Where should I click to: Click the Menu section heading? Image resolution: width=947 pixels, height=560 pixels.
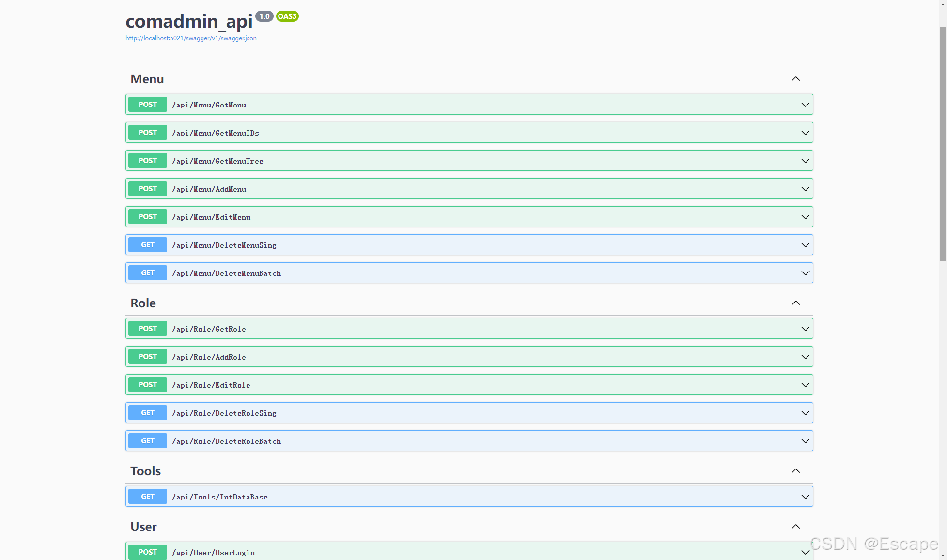[147, 79]
